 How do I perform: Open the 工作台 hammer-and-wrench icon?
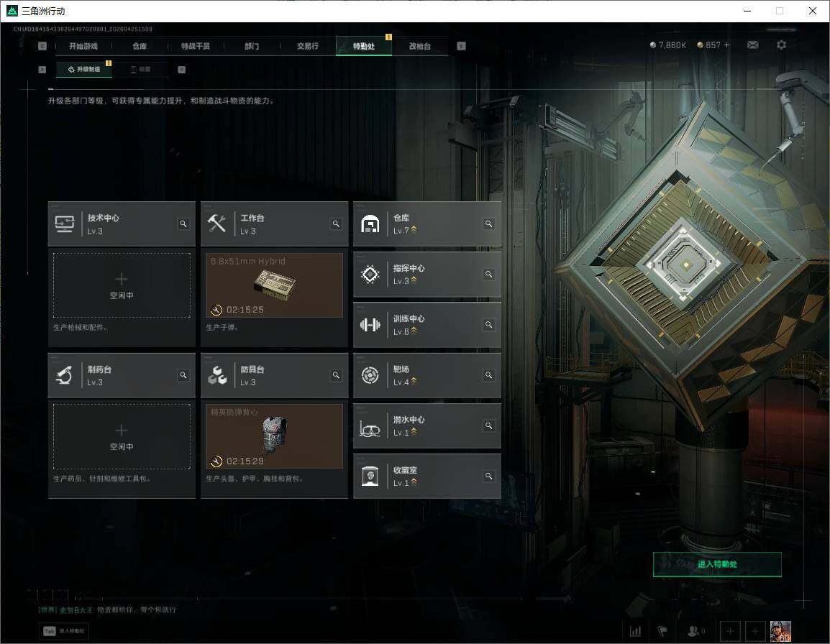(x=216, y=224)
